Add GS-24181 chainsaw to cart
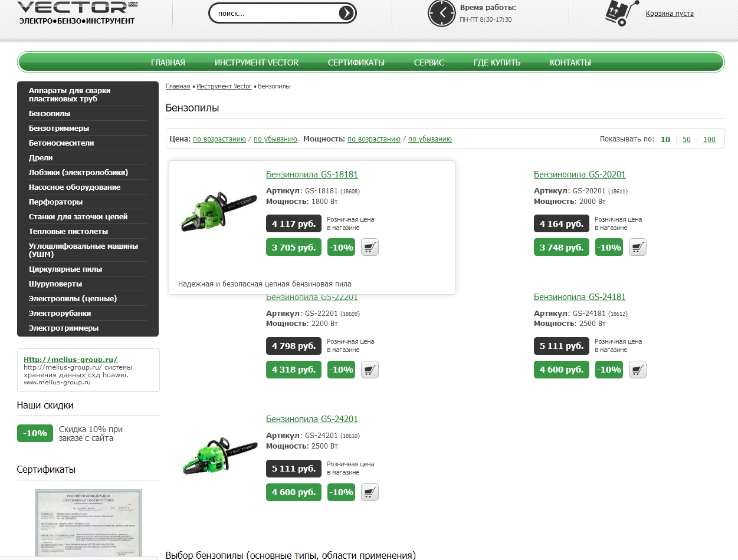Viewport: 738px width, 560px height. (x=638, y=370)
